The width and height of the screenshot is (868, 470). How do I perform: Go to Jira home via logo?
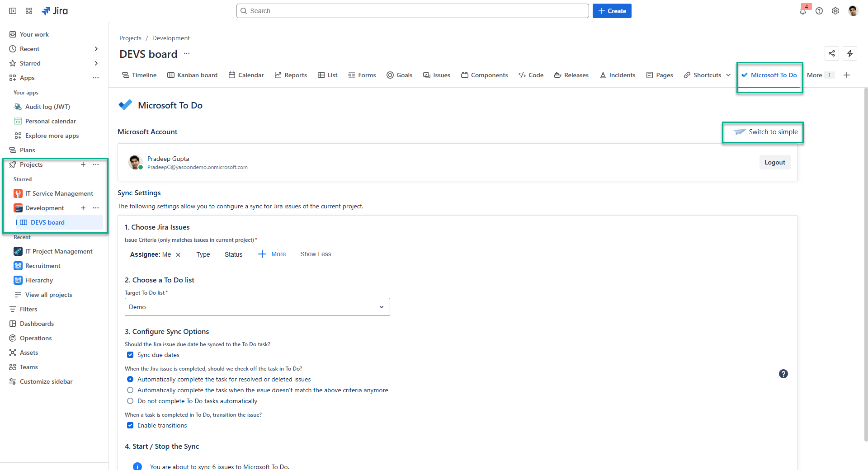tap(55, 11)
